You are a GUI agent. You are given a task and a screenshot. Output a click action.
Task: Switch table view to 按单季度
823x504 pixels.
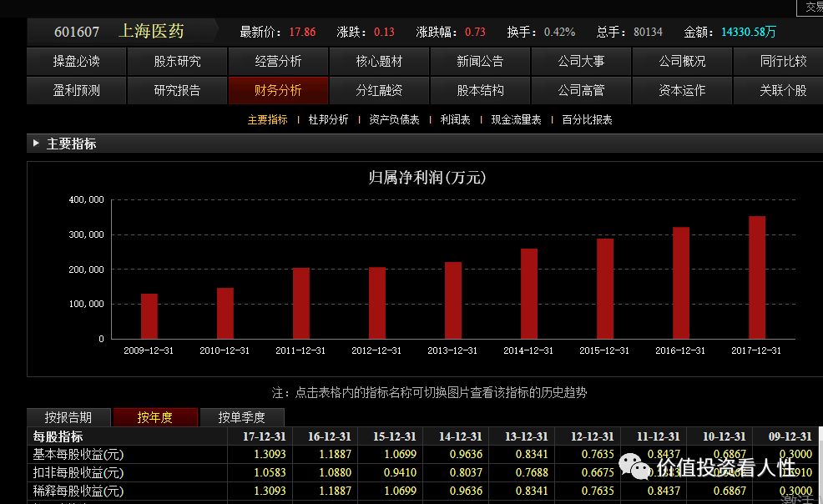pos(242,417)
